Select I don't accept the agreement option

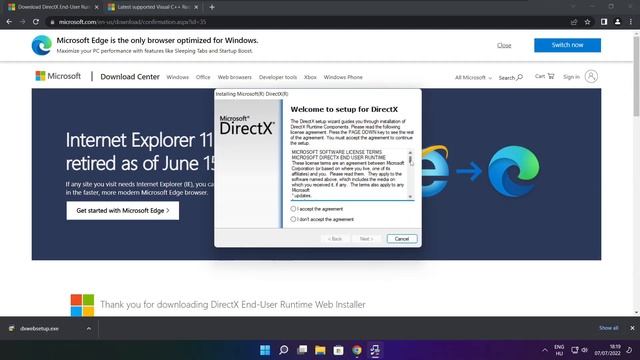[293, 219]
